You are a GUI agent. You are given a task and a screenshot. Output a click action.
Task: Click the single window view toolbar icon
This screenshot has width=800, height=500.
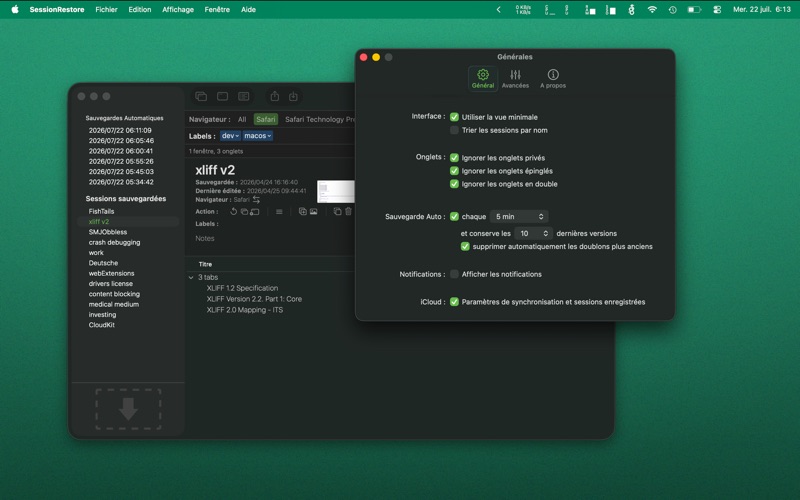222,96
